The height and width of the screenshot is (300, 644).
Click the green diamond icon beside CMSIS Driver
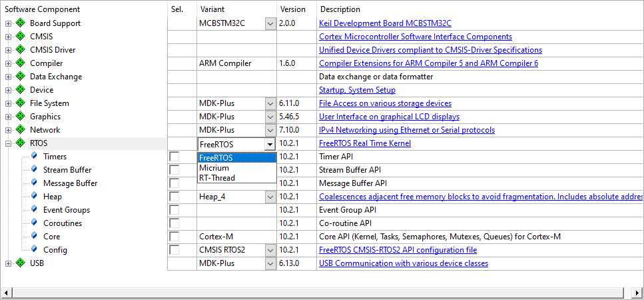coord(21,50)
